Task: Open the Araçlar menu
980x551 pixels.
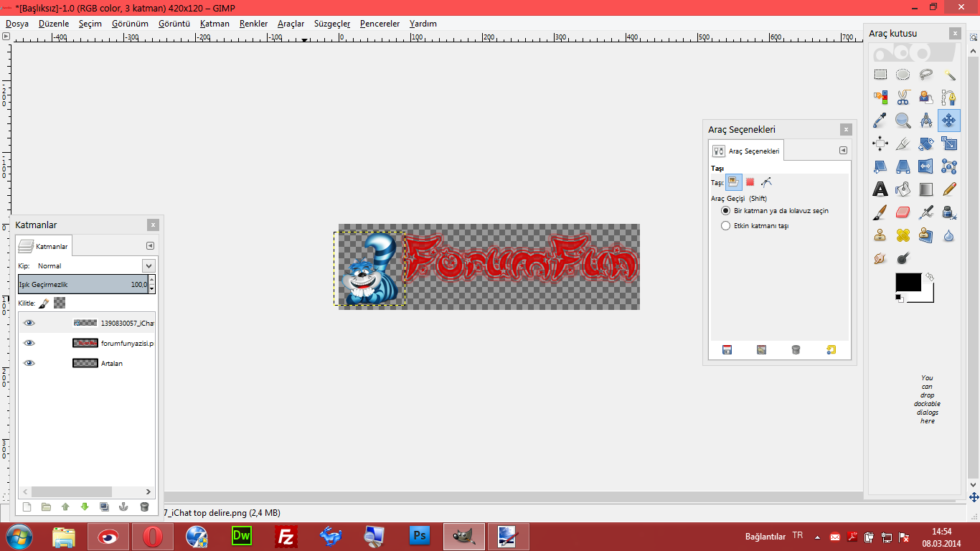Action: tap(291, 24)
